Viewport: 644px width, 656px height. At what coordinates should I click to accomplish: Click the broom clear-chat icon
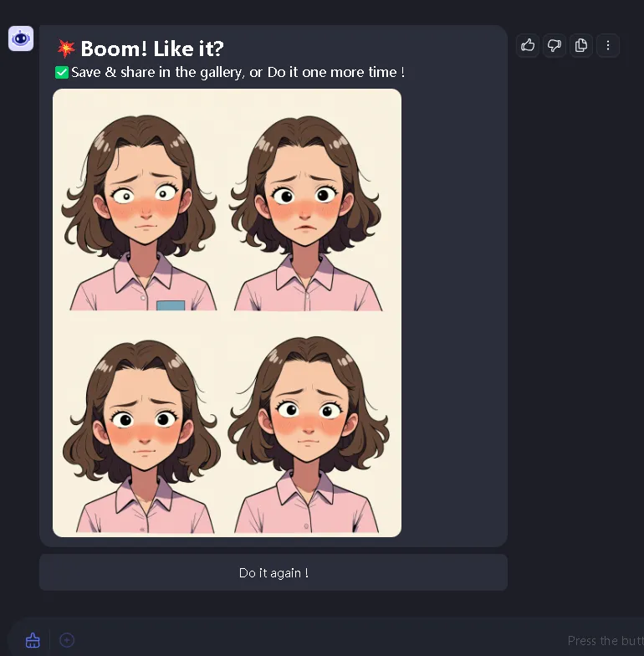point(33,640)
